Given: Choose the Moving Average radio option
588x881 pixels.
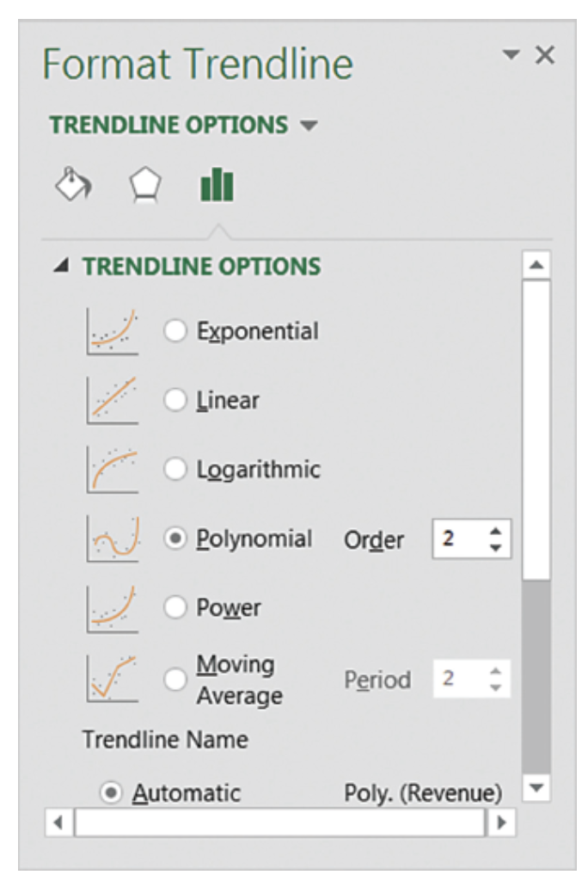Looking at the screenshot, I should pyautogui.click(x=175, y=679).
